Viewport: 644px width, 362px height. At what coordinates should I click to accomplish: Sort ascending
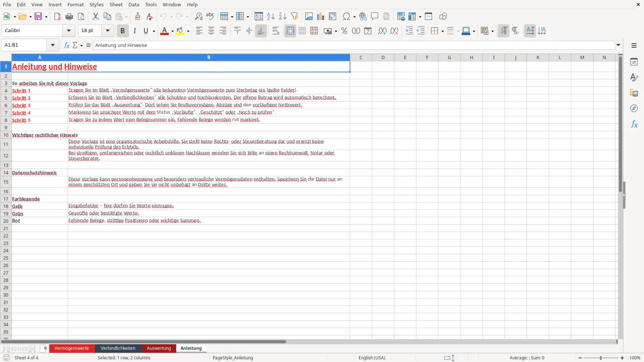[x=271, y=17]
